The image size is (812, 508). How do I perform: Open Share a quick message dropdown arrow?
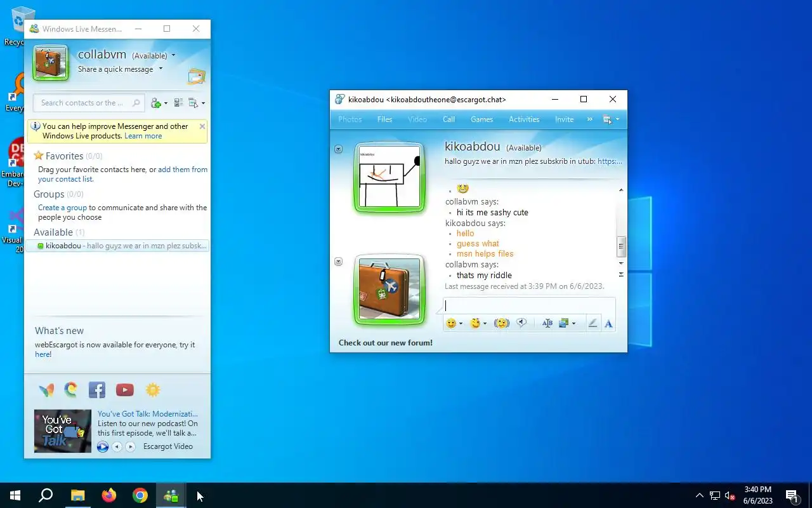click(160, 69)
